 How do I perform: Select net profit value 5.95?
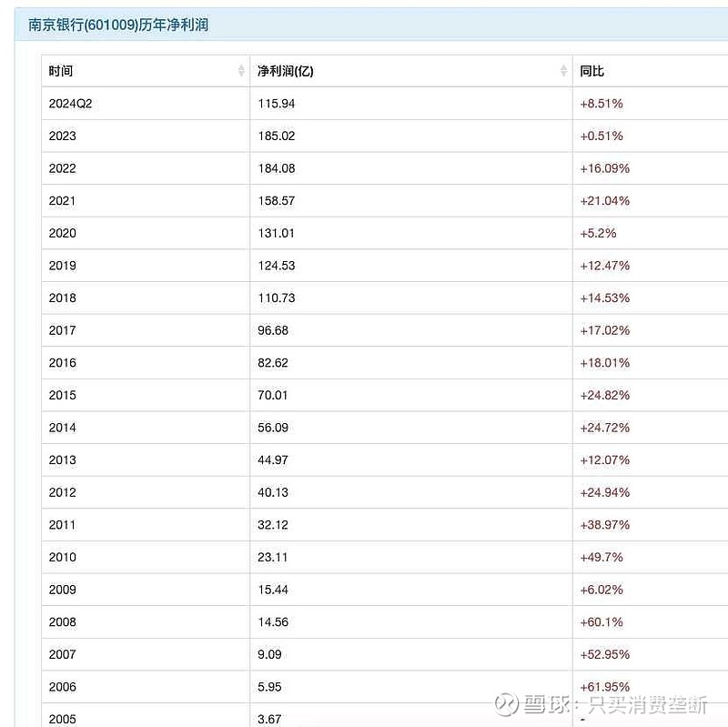[269, 687]
